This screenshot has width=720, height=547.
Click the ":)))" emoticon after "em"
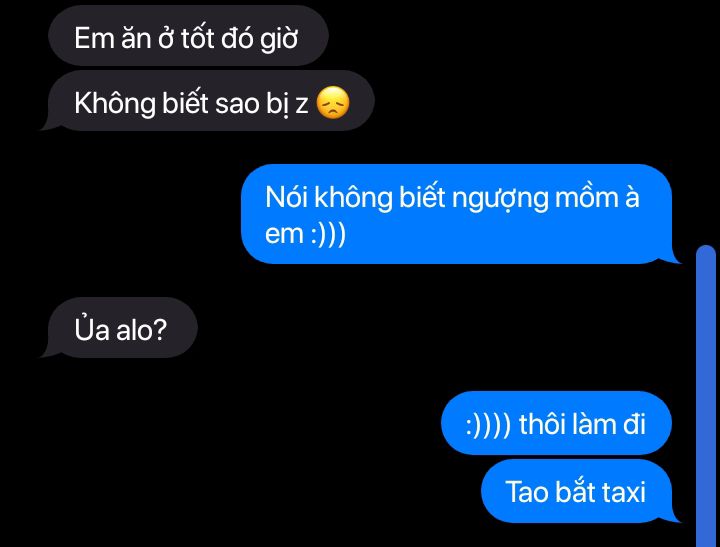tap(328, 234)
